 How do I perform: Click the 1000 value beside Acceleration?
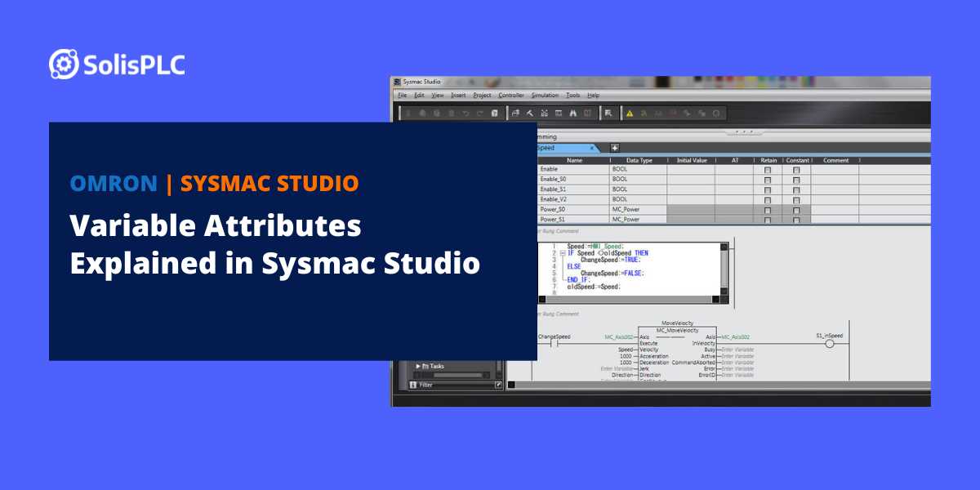click(626, 356)
